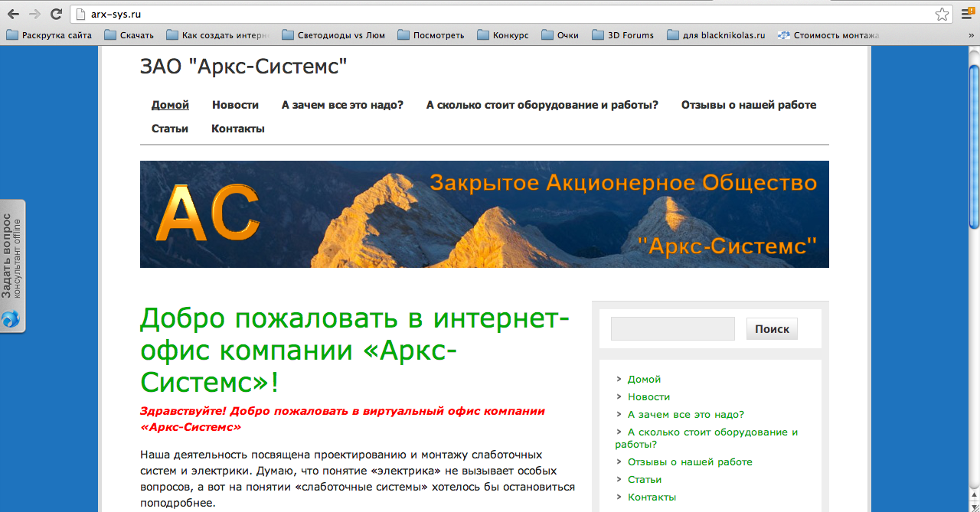The height and width of the screenshot is (512, 980).
Task: Open the 'Скачать' bookmarks folder icon
Action: 109,34
